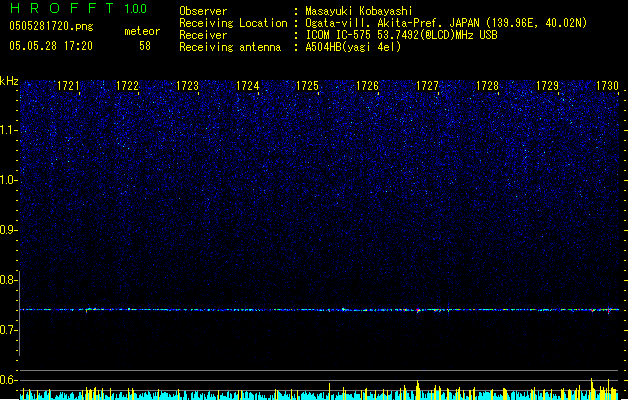The width and height of the screenshot is (629, 400).
Task: Click the 1724 time marker
Action: pos(248,86)
